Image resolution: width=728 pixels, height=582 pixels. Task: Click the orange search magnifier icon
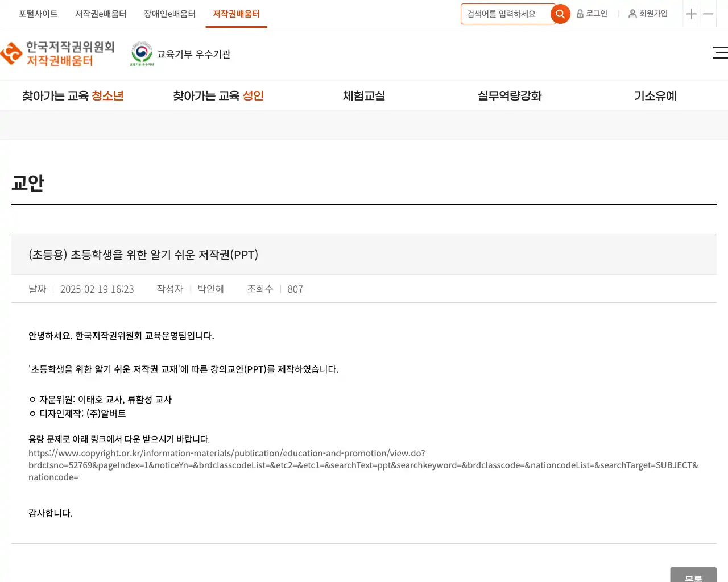[x=560, y=14]
